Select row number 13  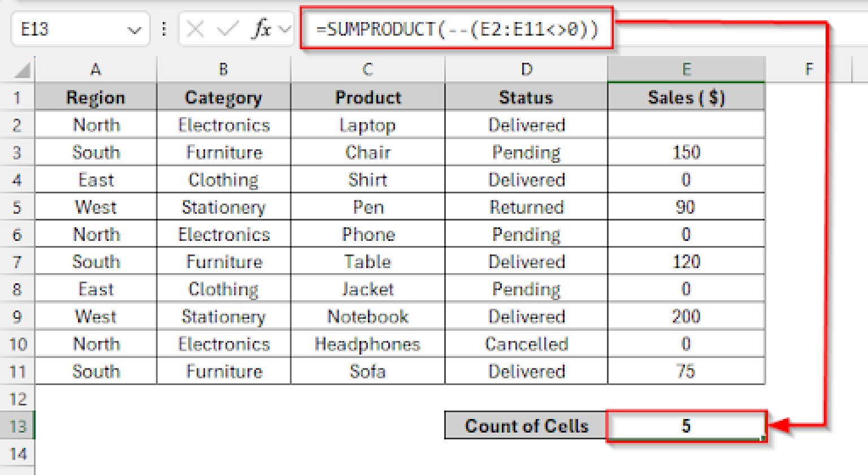click(18, 426)
